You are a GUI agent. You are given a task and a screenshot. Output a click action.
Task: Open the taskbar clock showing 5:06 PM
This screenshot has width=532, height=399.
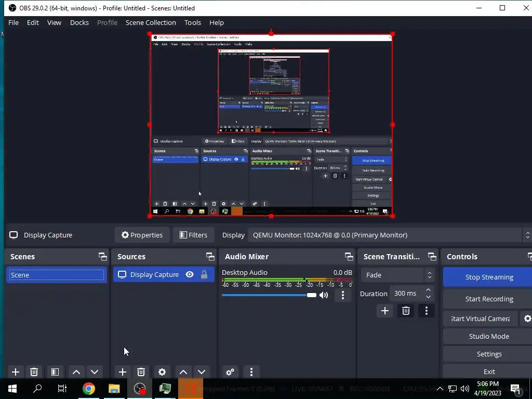click(x=487, y=389)
